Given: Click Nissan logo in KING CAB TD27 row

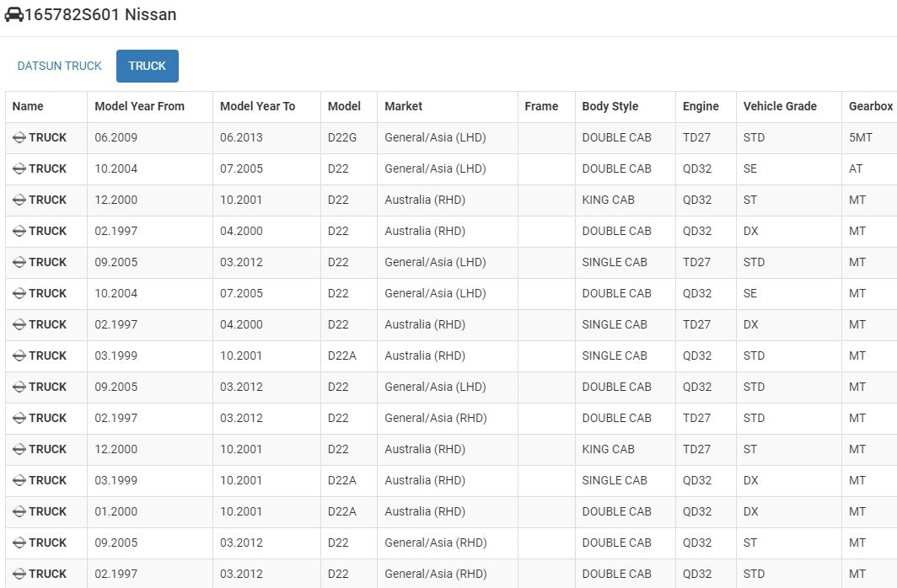Looking at the screenshot, I should 19,449.
